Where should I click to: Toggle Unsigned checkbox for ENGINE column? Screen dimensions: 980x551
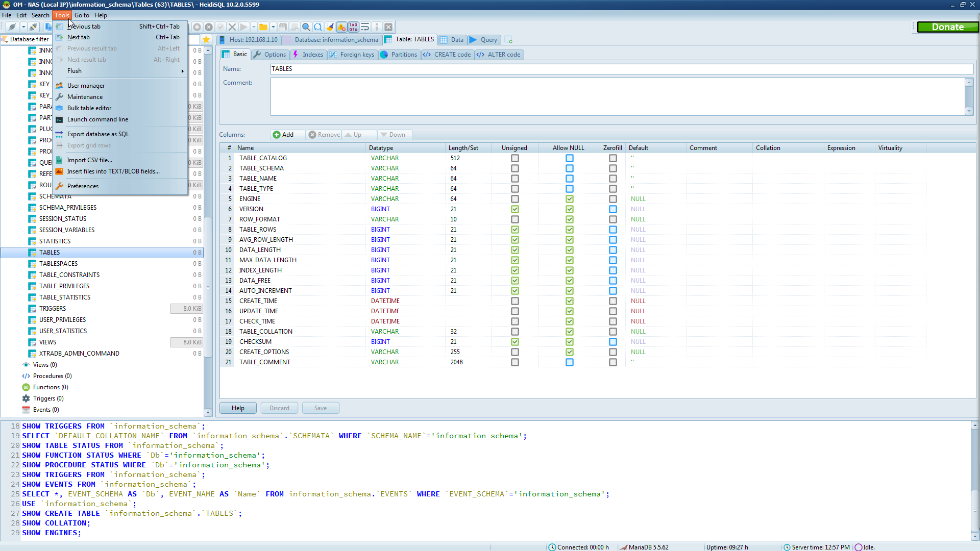click(514, 199)
